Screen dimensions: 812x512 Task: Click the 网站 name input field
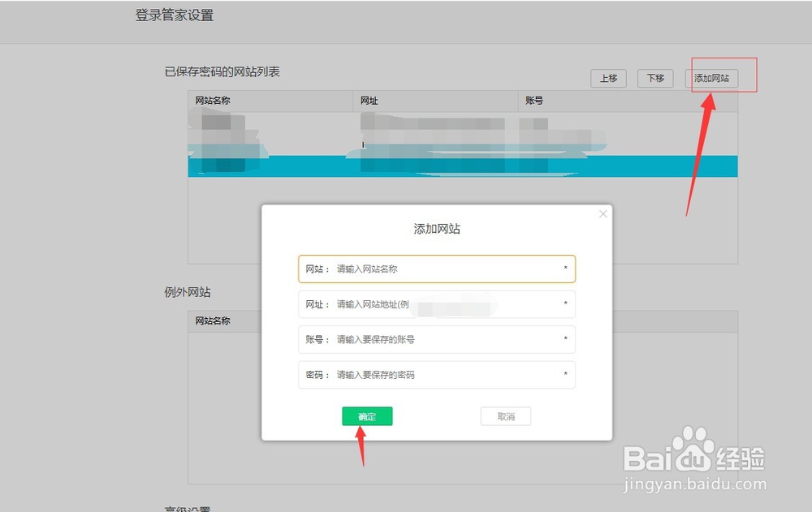click(436, 269)
